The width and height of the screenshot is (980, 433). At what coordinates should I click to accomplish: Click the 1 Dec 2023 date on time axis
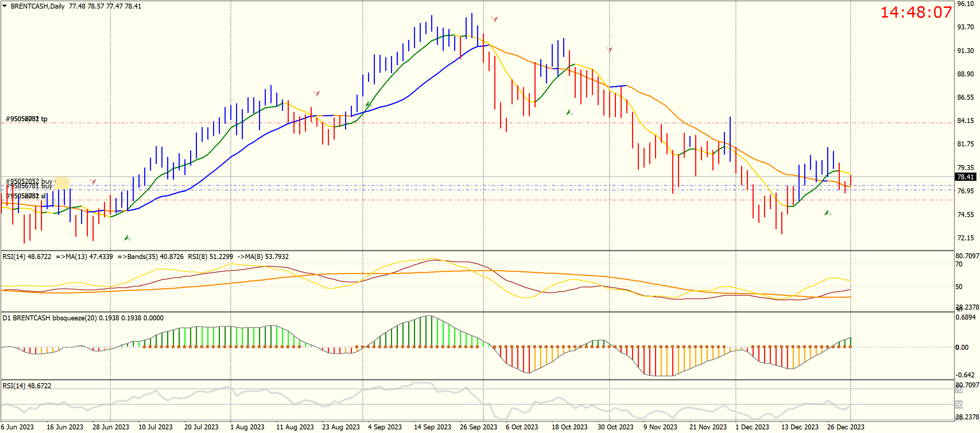click(752, 427)
